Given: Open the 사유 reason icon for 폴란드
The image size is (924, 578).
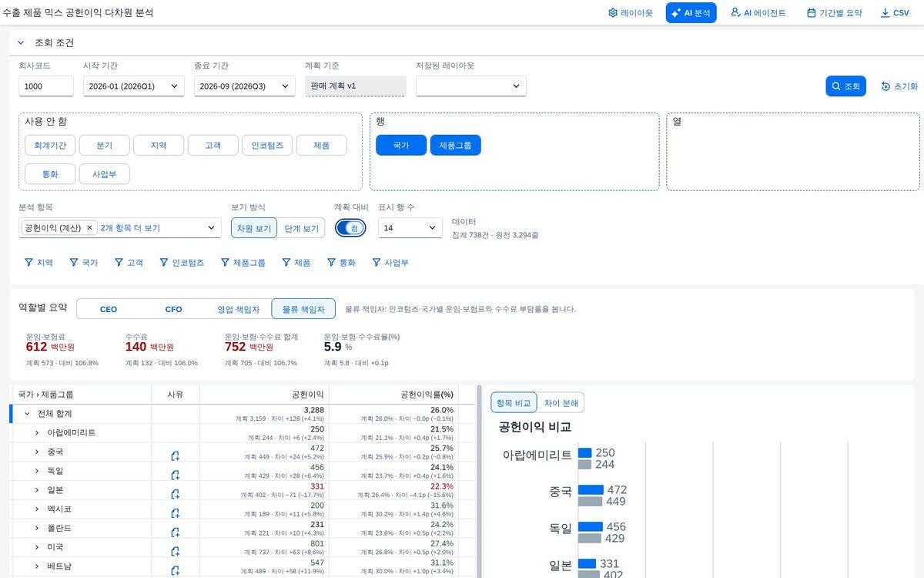Looking at the screenshot, I should [x=176, y=533].
